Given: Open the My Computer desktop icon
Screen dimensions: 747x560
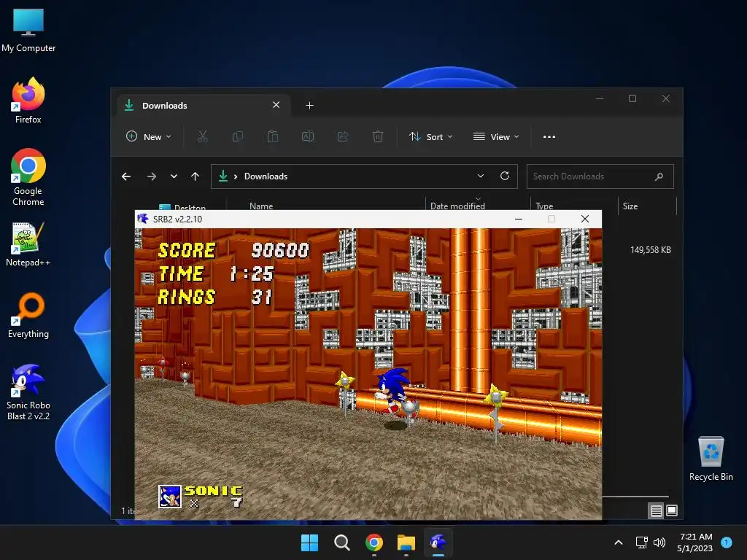Looking at the screenshot, I should tap(28, 31).
